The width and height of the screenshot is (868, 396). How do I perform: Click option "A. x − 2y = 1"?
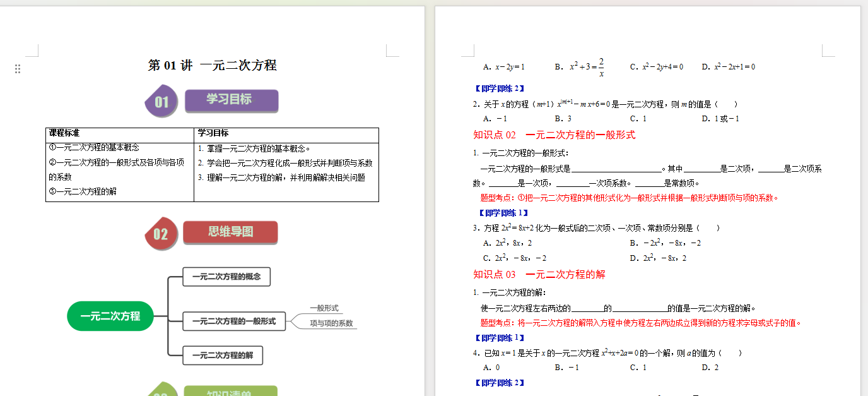click(x=504, y=67)
